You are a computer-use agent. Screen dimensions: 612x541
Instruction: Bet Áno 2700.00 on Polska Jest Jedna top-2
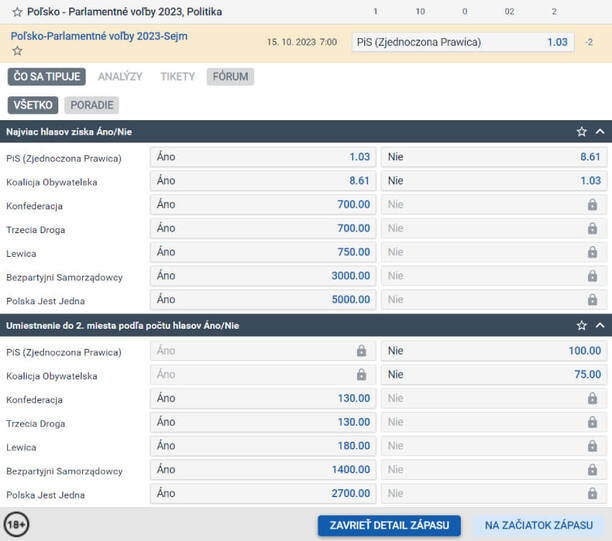click(x=263, y=494)
